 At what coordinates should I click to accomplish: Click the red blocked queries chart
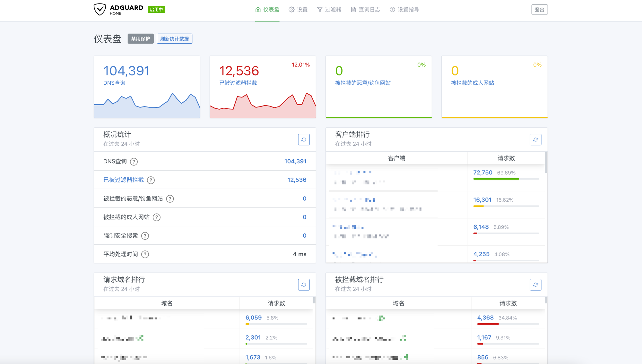263,105
